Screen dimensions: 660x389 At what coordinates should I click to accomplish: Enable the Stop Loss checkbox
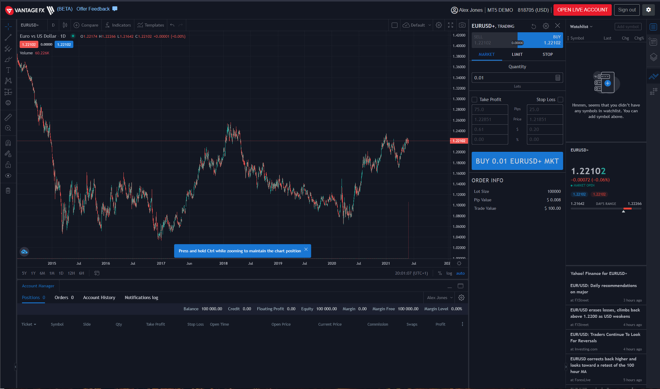pos(560,99)
